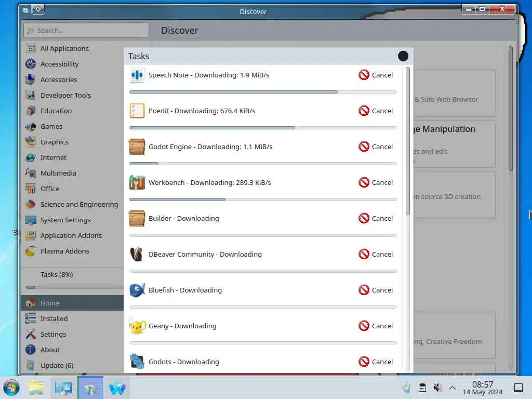The image size is (532, 399).
Task: Cancel the Bluefish download
Action: (x=376, y=290)
